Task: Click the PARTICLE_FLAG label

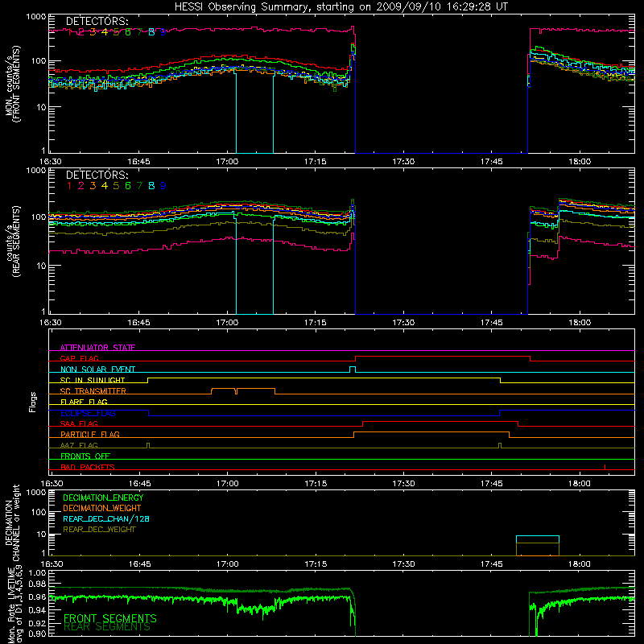Action: coord(90,434)
